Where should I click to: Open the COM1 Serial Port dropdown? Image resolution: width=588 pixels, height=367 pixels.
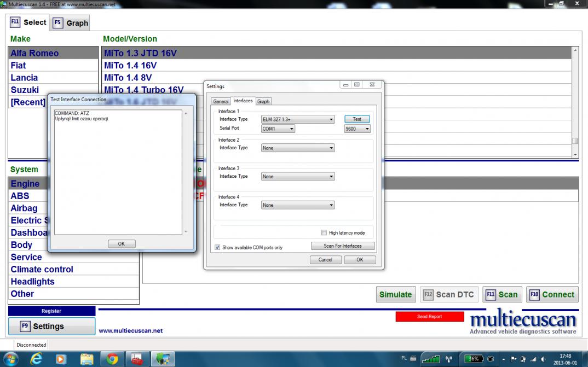click(x=278, y=129)
